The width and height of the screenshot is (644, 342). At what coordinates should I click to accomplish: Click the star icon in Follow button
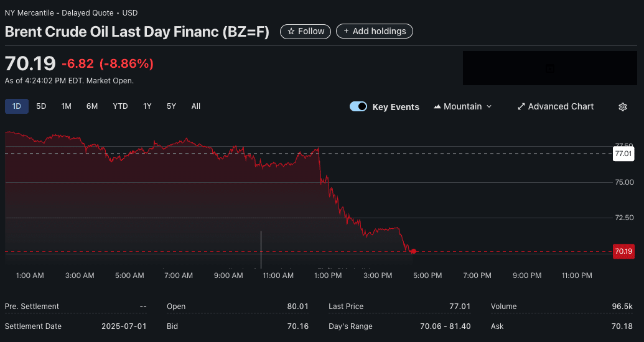pos(291,31)
